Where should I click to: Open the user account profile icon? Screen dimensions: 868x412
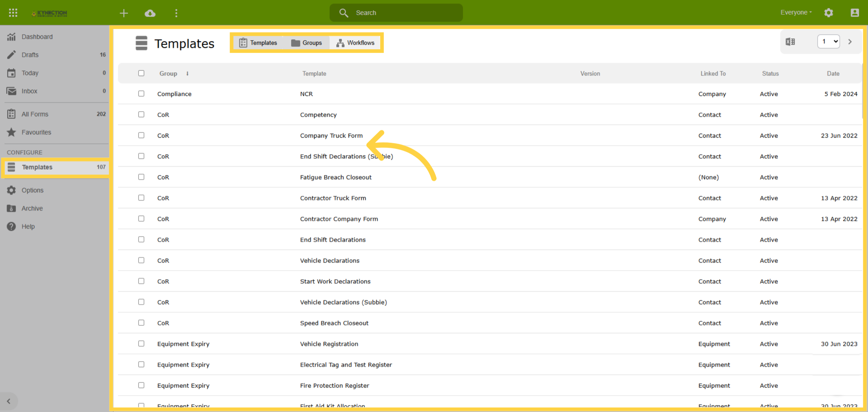(855, 13)
